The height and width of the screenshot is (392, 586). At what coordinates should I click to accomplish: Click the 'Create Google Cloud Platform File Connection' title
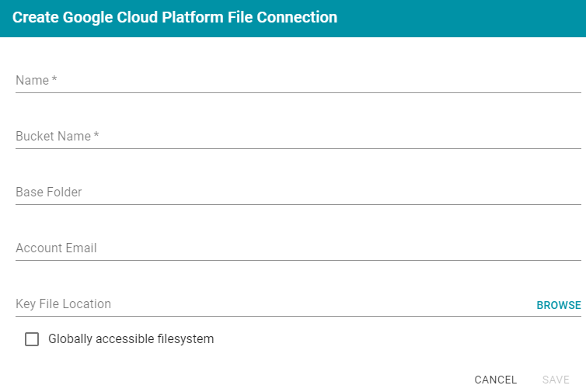click(175, 18)
